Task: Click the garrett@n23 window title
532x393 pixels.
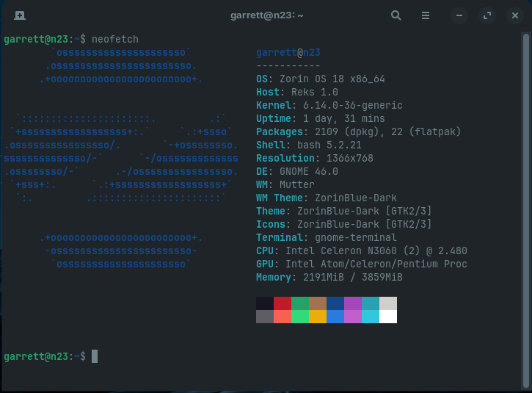Action: pyautogui.click(x=266, y=15)
